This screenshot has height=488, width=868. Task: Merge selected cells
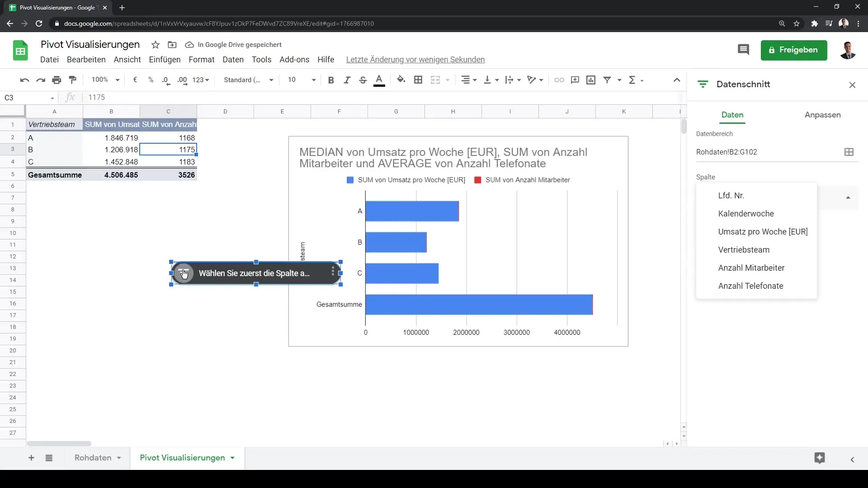coord(435,80)
